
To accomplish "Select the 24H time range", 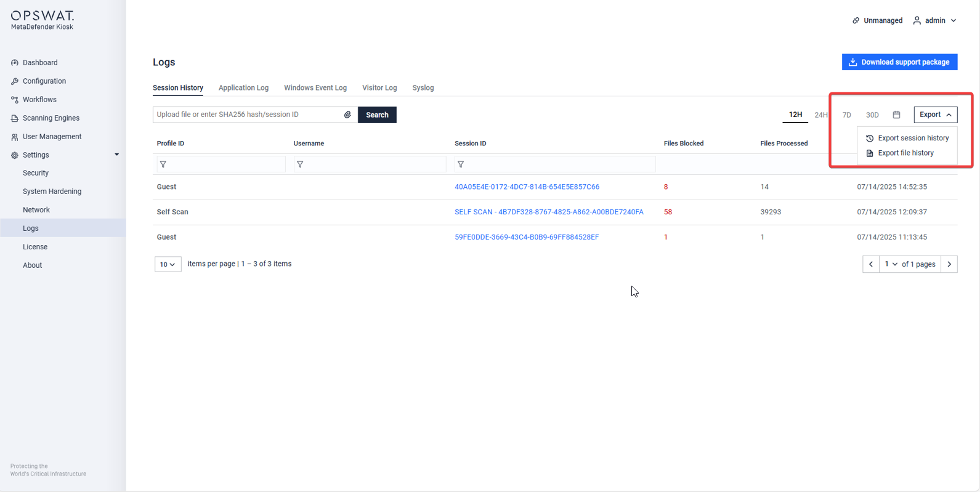I will click(821, 115).
